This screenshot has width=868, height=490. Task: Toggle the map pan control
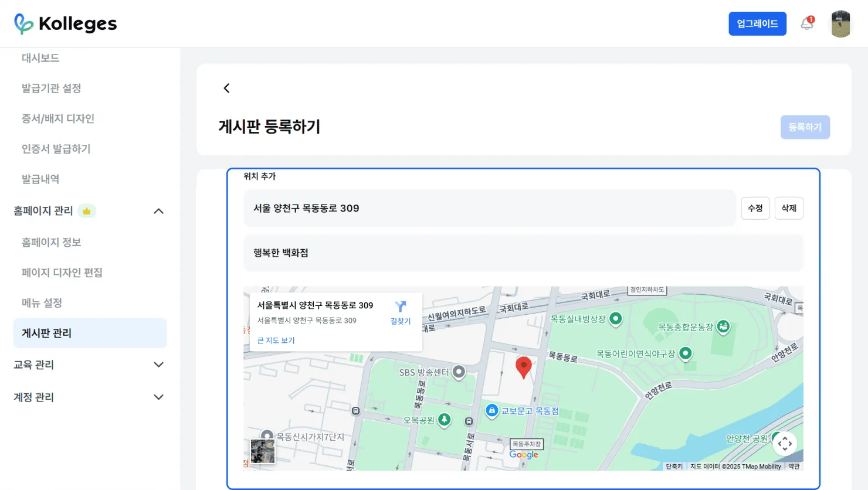coord(785,444)
